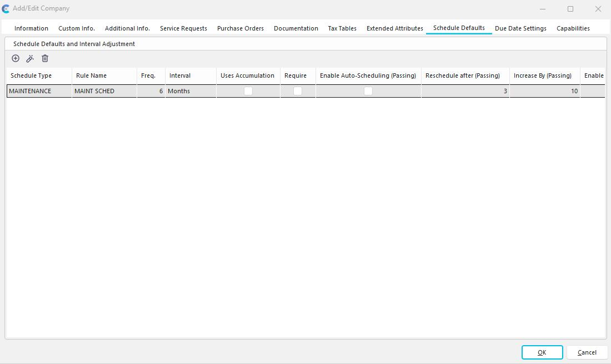
Task: Open the Additional Info. tab
Action: [x=127, y=28]
